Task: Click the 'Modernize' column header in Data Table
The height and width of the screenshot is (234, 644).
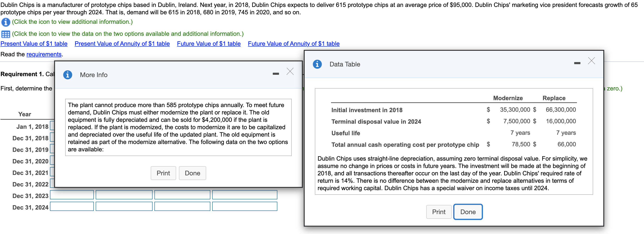Action: coord(508,98)
